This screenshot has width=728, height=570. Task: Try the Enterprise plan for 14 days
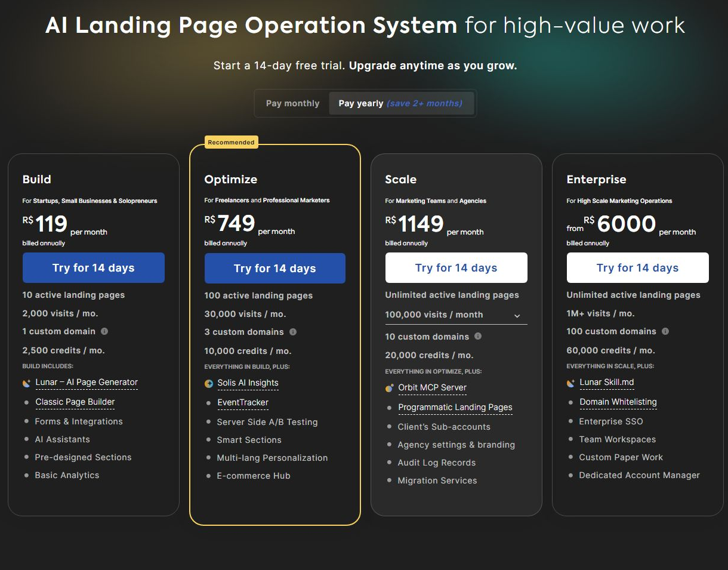click(x=638, y=267)
